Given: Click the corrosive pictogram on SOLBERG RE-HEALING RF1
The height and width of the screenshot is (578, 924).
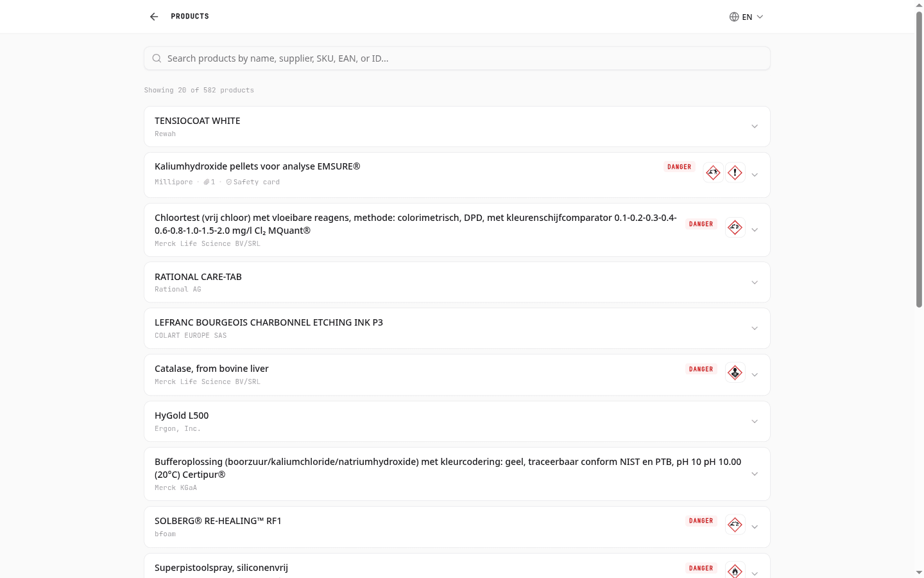Looking at the screenshot, I should point(735,525).
